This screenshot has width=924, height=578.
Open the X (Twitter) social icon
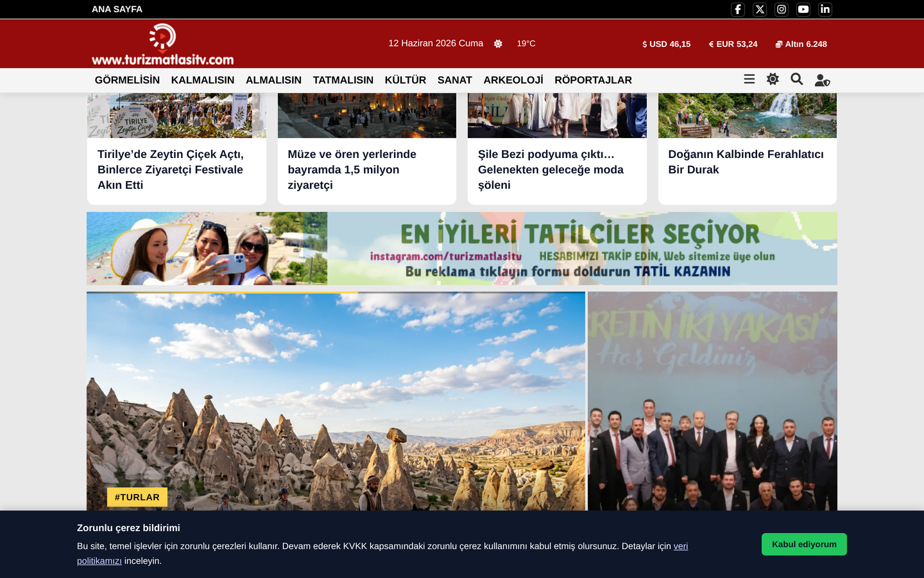[x=760, y=9]
